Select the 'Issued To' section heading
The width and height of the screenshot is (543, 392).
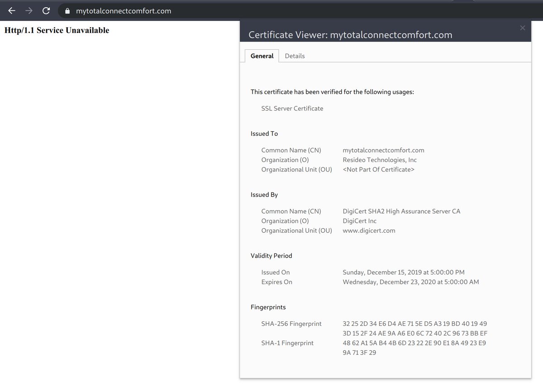point(264,134)
